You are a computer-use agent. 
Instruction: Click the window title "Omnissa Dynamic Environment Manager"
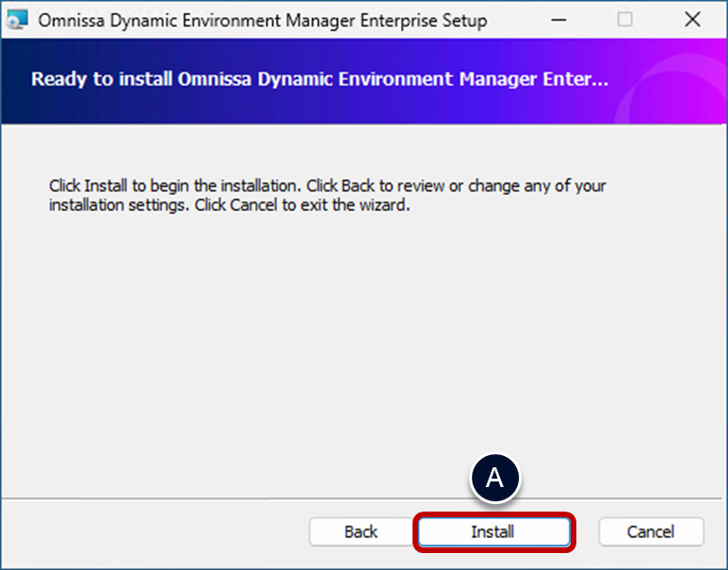262,21
